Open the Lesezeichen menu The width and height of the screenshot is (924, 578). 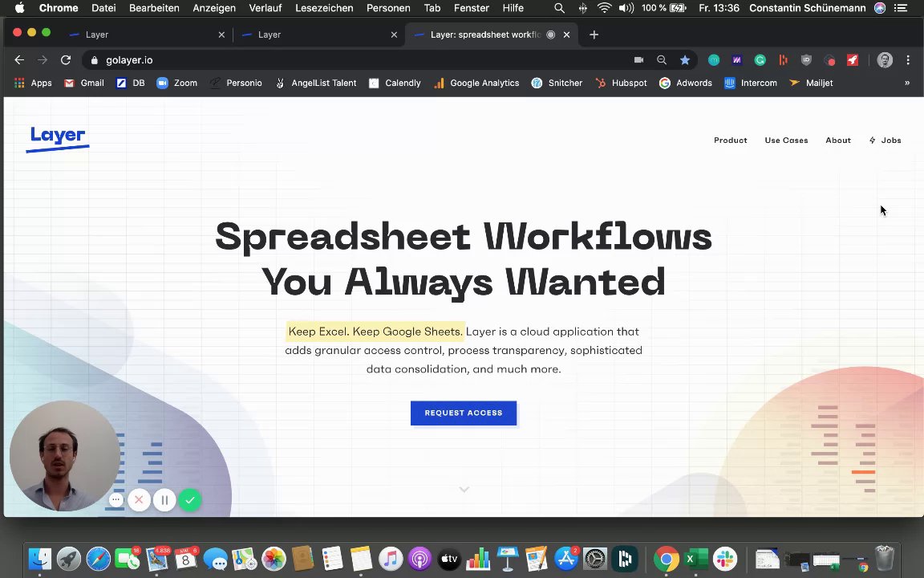coord(324,8)
